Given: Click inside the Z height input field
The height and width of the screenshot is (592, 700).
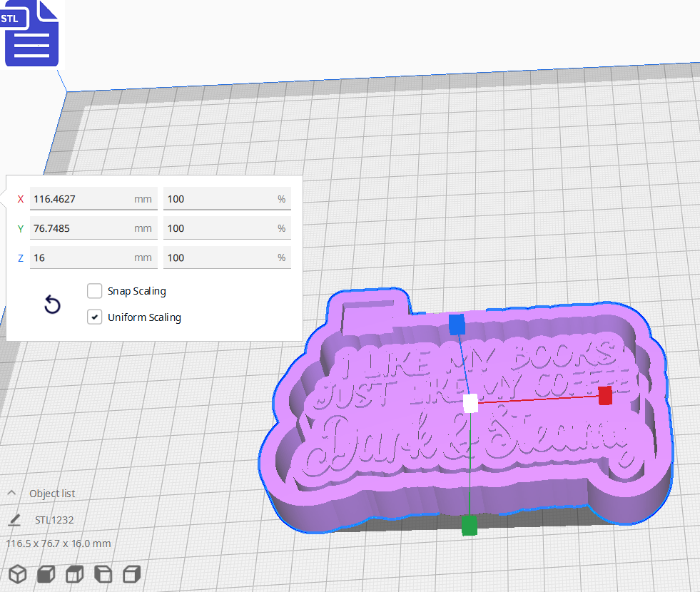Looking at the screenshot, I should click(93, 257).
